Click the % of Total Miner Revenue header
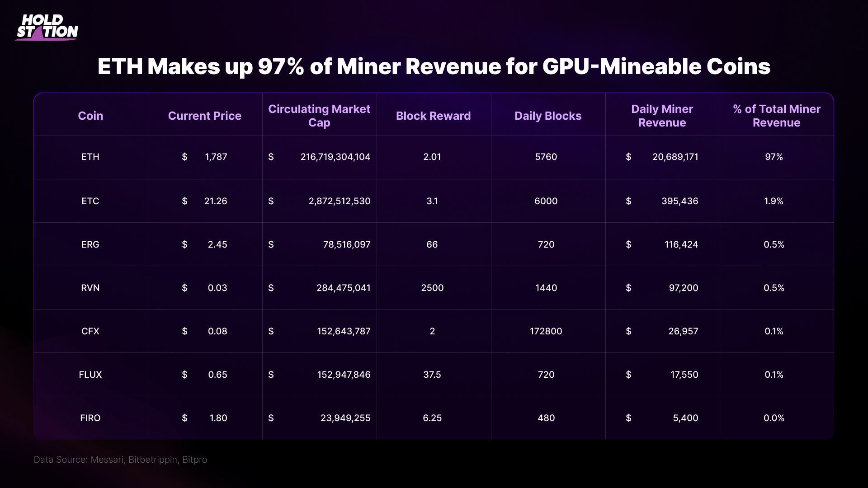 pyautogui.click(x=777, y=116)
